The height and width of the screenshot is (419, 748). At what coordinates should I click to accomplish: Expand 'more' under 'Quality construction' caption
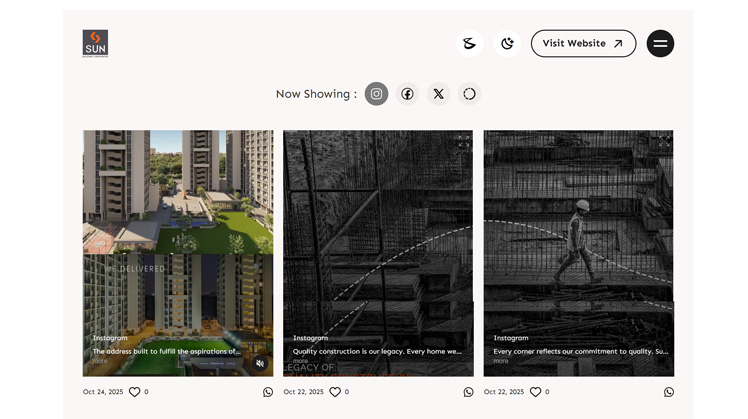pyautogui.click(x=300, y=361)
